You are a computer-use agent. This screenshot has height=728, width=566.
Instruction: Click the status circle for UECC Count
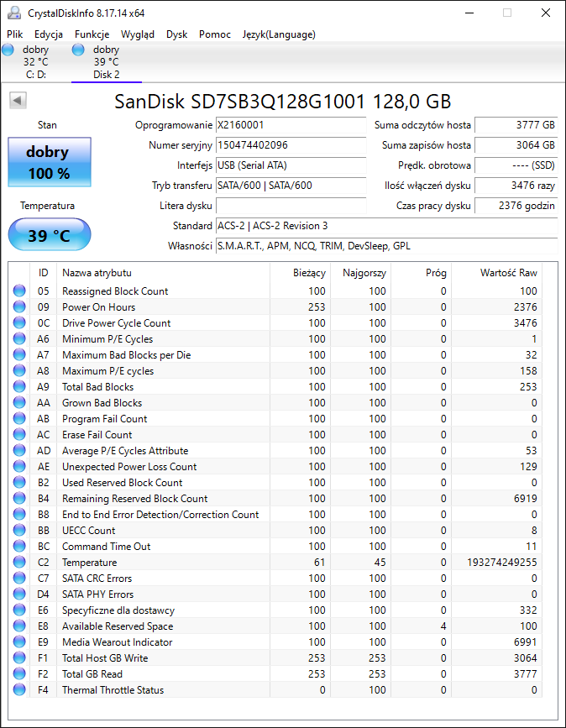[x=18, y=530]
